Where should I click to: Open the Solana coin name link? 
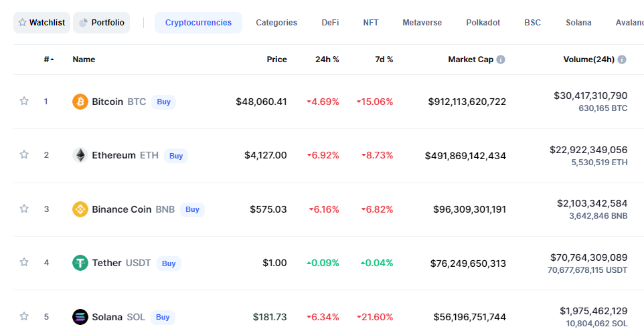tap(107, 317)
